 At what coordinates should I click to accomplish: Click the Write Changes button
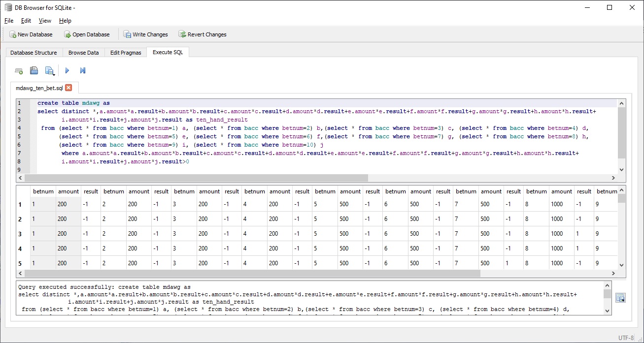[145, 34]
